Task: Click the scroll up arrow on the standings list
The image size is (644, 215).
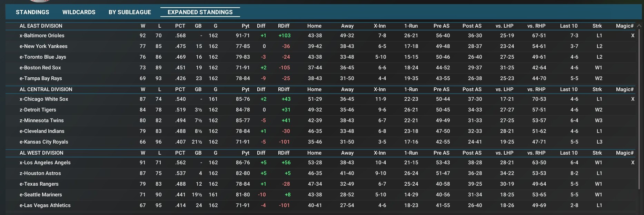Action: [639, 26]
